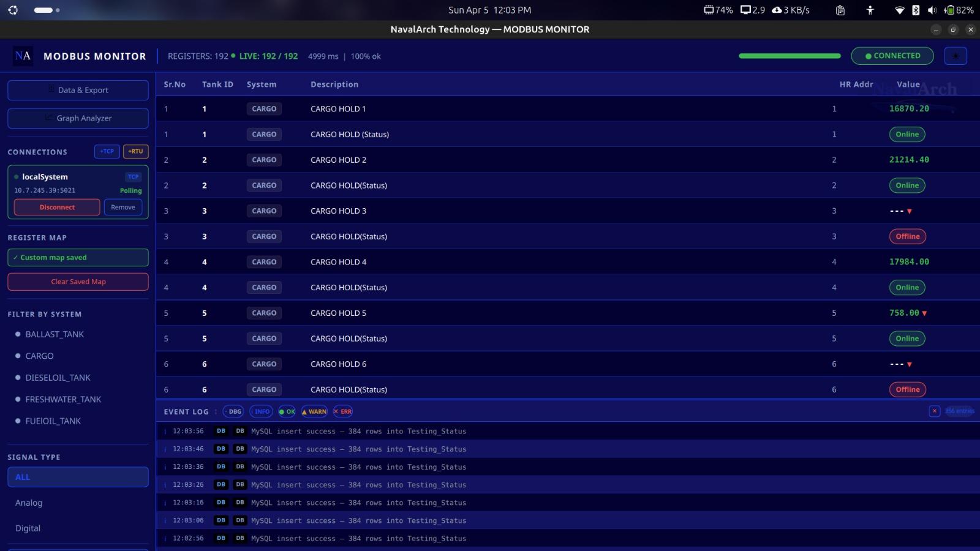
Task: Click the theme star icon top-right
Action: pyautogui.click(x=955, y=56)
